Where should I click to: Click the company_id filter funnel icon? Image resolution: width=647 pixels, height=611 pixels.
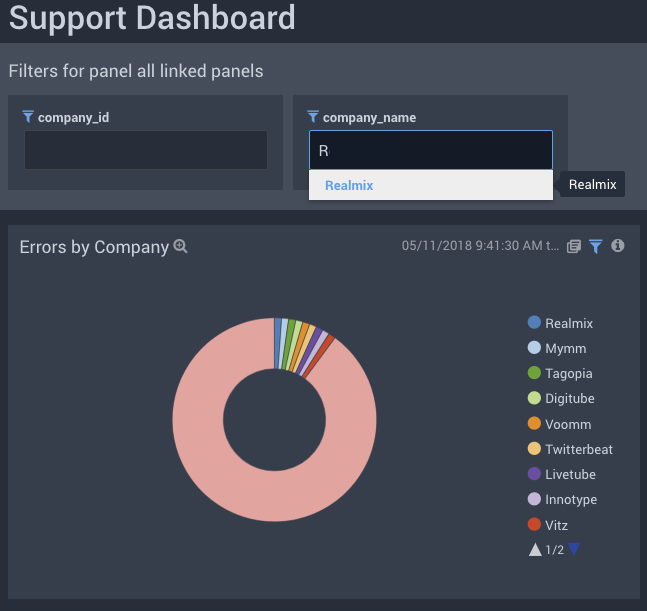pyautogui.click(x=28, y=117)
